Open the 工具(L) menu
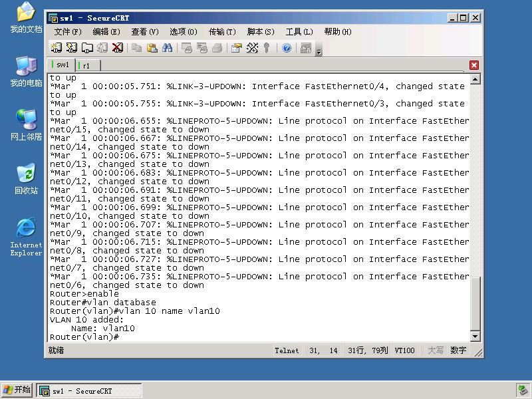The height and width of the screenshot is (399, 532). click(x=299, y=31)
